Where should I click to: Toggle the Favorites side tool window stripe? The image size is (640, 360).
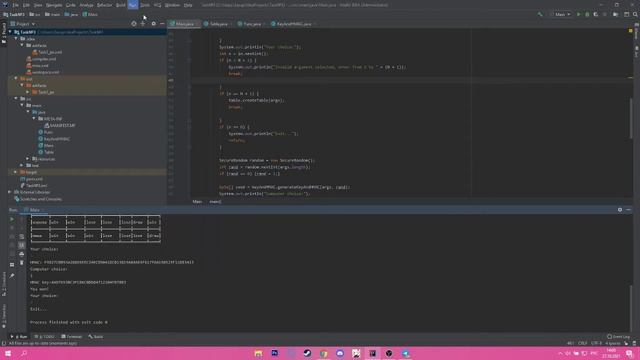click(4, 316)
